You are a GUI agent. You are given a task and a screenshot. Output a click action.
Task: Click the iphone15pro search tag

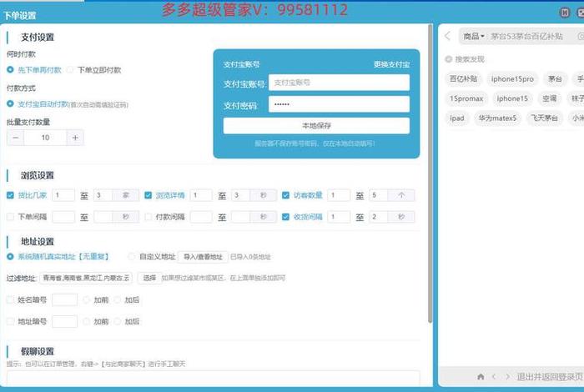click(512, 79)
